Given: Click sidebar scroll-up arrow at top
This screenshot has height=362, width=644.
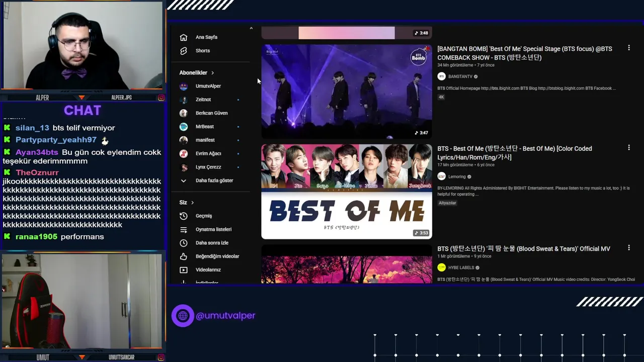Looking at the screenshot, I should click(251, 28).
